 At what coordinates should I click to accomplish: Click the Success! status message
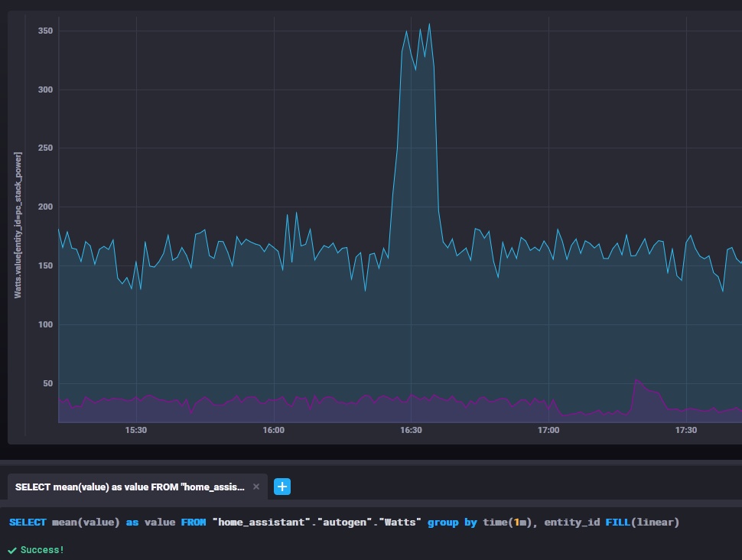(x=42, y=550)
